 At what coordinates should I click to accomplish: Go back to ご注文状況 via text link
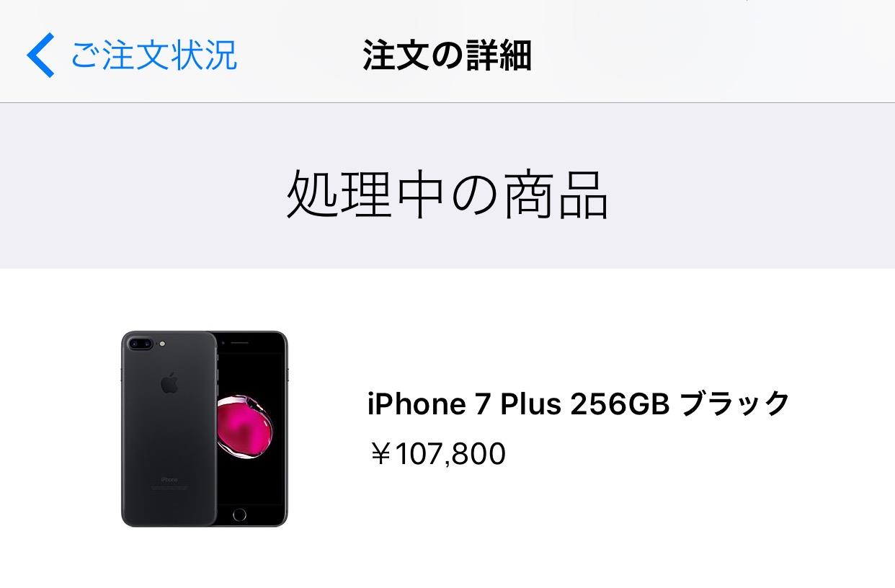pyautogui.click(x=154, y=55)
